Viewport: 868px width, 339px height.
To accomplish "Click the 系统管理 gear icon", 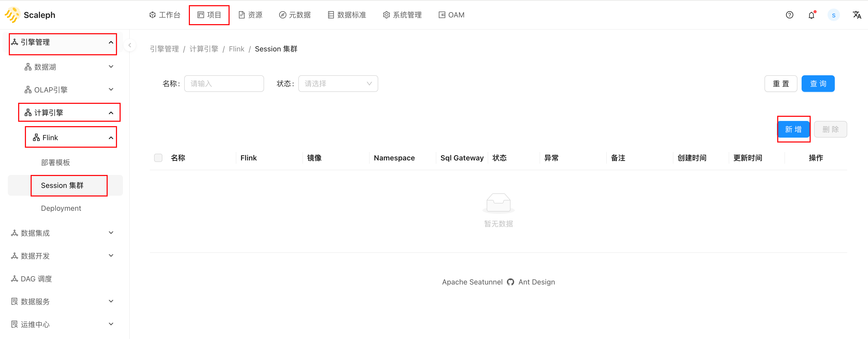I will [x=387, y=15].
